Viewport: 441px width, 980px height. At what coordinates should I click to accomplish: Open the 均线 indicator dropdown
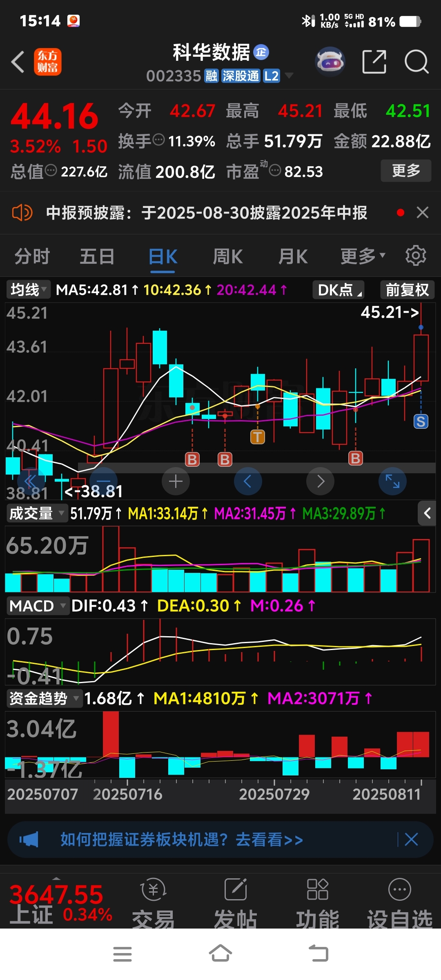pyautogui.click(x=28, y=290)
